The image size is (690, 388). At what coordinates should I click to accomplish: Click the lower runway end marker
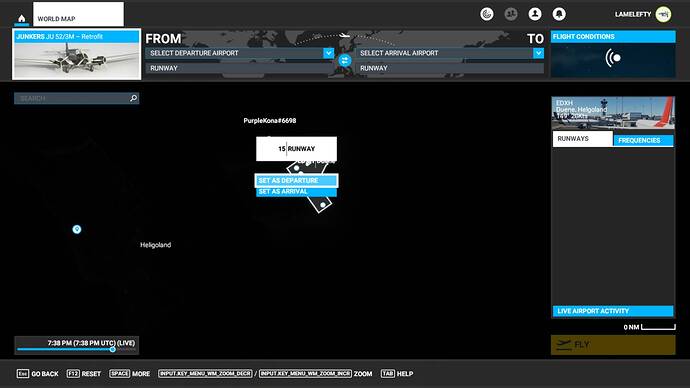coord(323,205)
